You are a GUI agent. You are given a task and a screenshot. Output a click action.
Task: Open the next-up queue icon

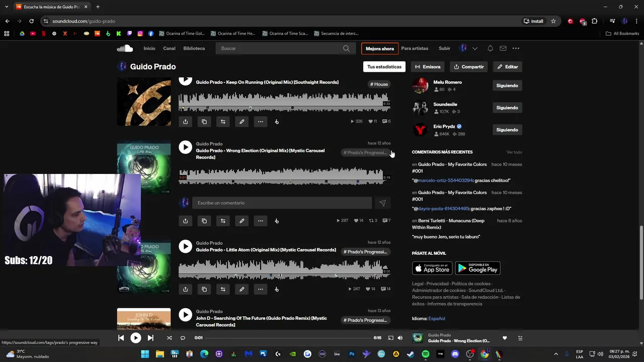point(520,338)
